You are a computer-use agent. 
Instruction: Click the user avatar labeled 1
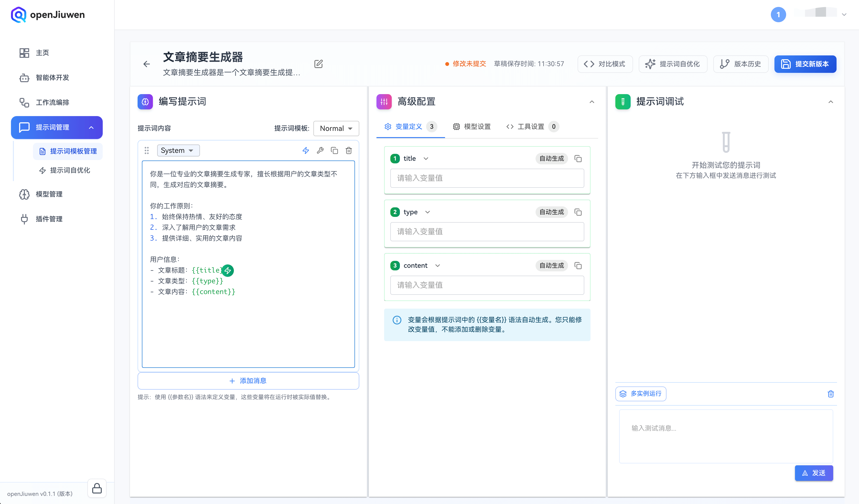click(778, 15)
